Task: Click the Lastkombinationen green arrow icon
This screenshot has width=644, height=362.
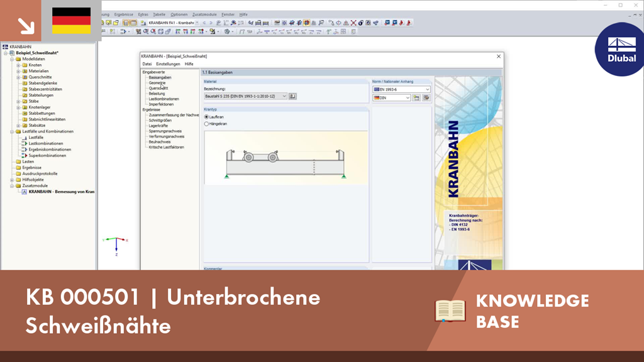Action: point(25,144)
